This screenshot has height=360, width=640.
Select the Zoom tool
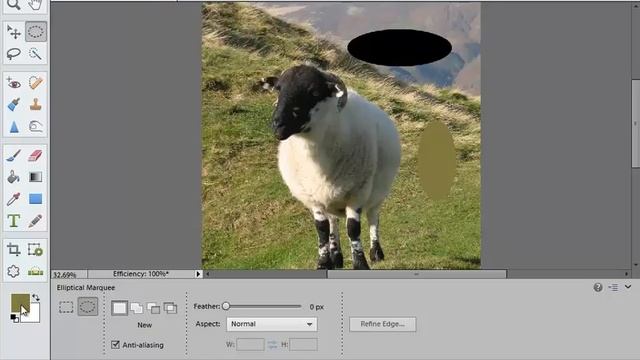click(x=13, y=4)
